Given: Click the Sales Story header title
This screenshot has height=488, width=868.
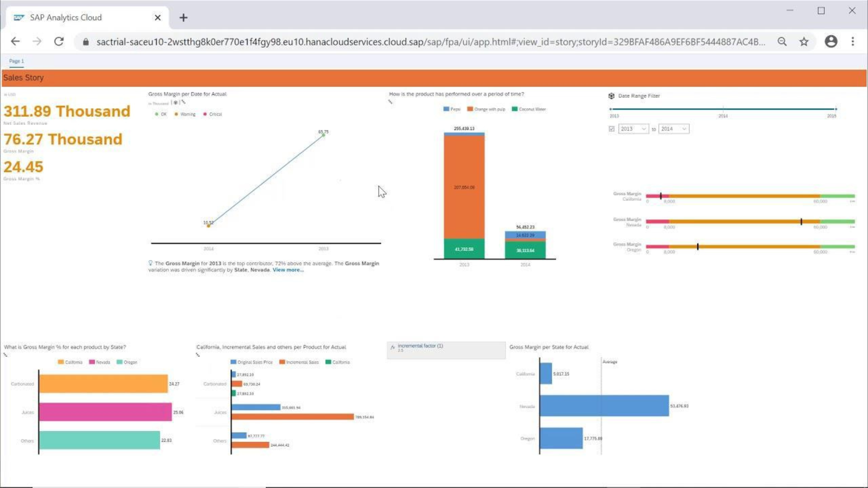Looking at the screenshot, I should coord(24,78).
